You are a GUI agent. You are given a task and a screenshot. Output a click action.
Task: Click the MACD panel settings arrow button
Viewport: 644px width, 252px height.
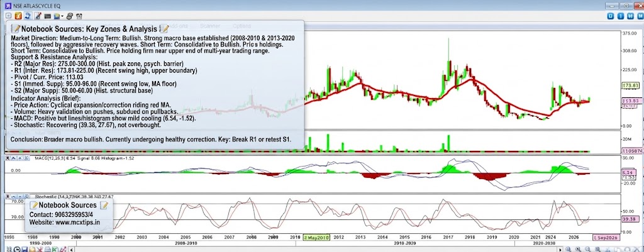click(13, 158)
